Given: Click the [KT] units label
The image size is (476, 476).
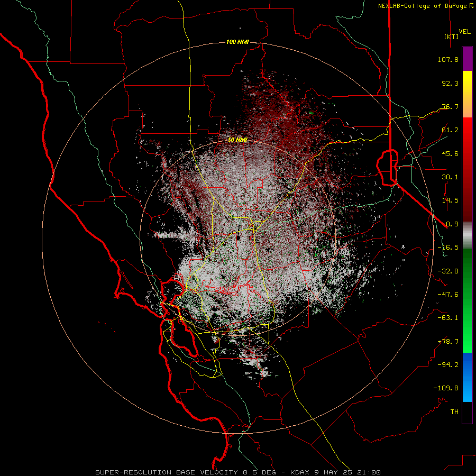Looking at the screenshot, I should coord(451,36).
